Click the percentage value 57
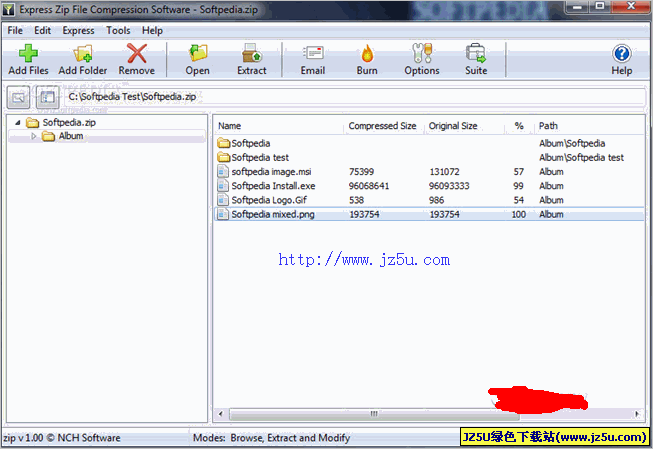The image size is (653, 449). point(518,172)
